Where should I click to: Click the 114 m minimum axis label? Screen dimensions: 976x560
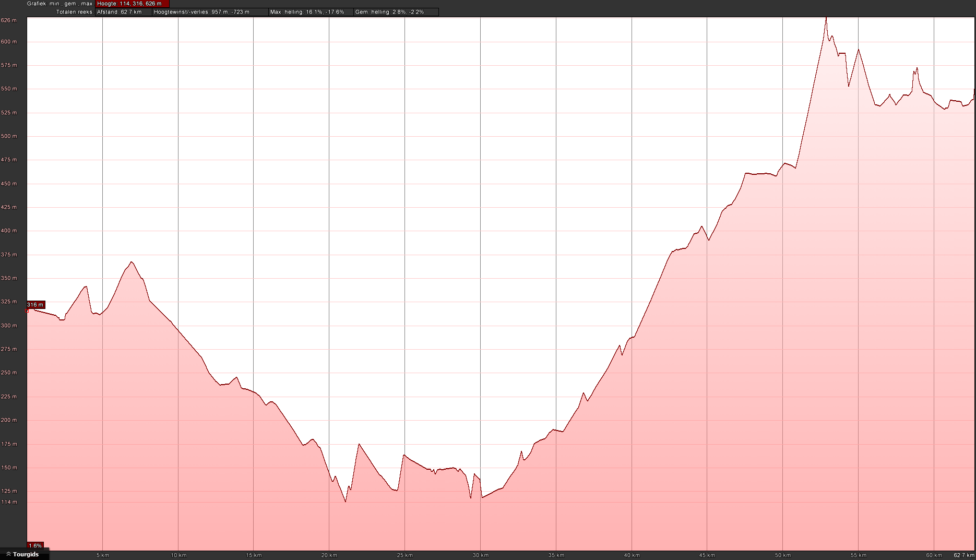point(9,502)
